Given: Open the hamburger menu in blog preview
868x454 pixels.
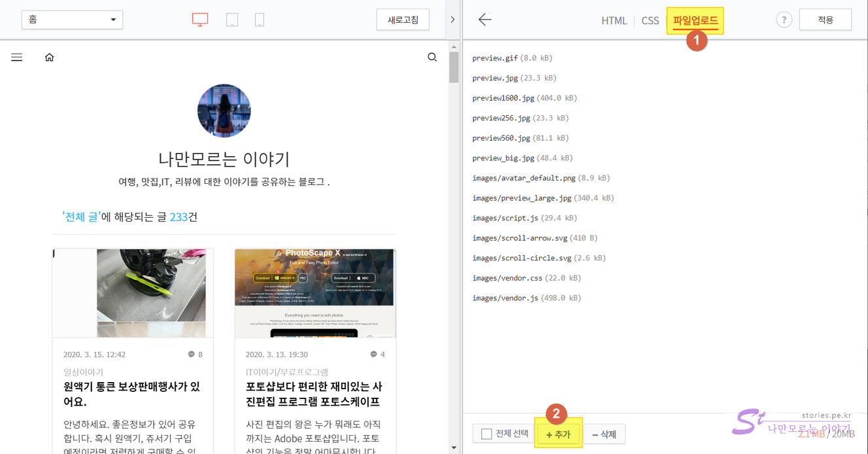Looking at the screenshot, I should click(x=17, y=58).
